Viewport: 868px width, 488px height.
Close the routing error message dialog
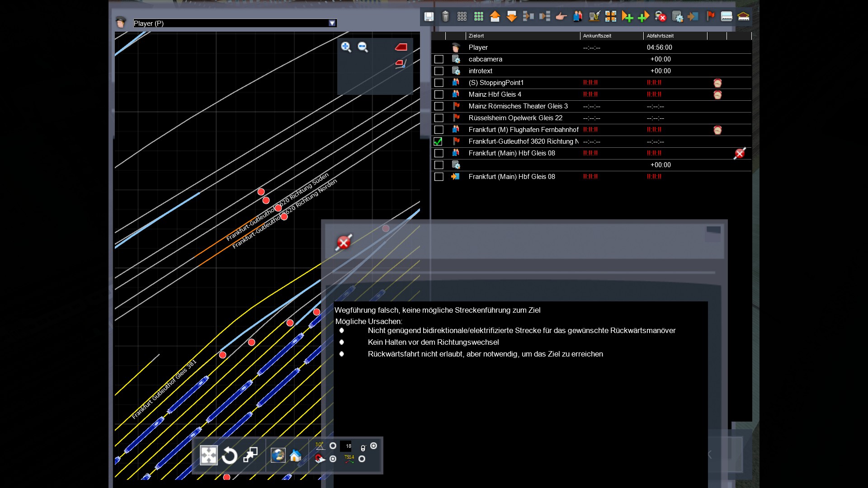coord(344,243)
